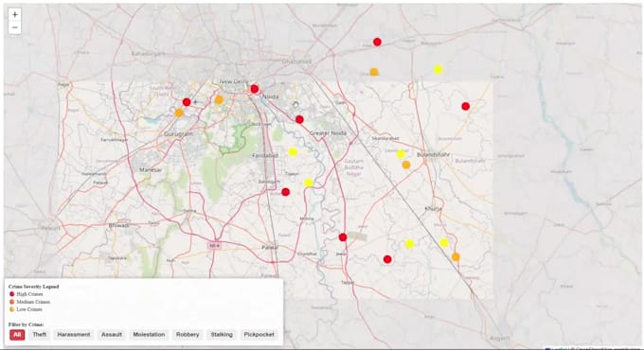
Task: Click the Palwal town label
Action: tap(270, 248)
